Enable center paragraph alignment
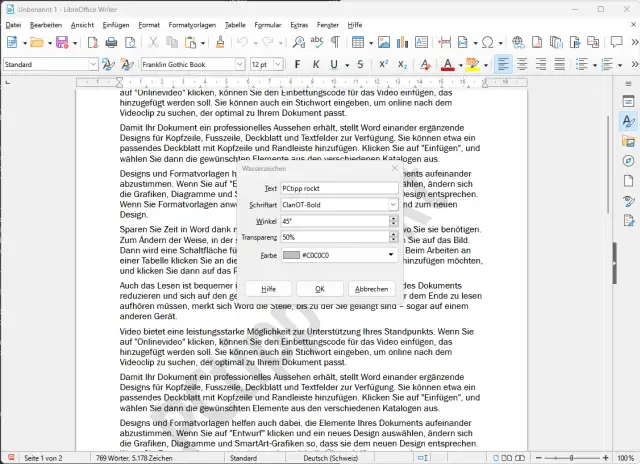Image resolution: width=640 pixels, height=464 pixels. click(x=522, y=64)
